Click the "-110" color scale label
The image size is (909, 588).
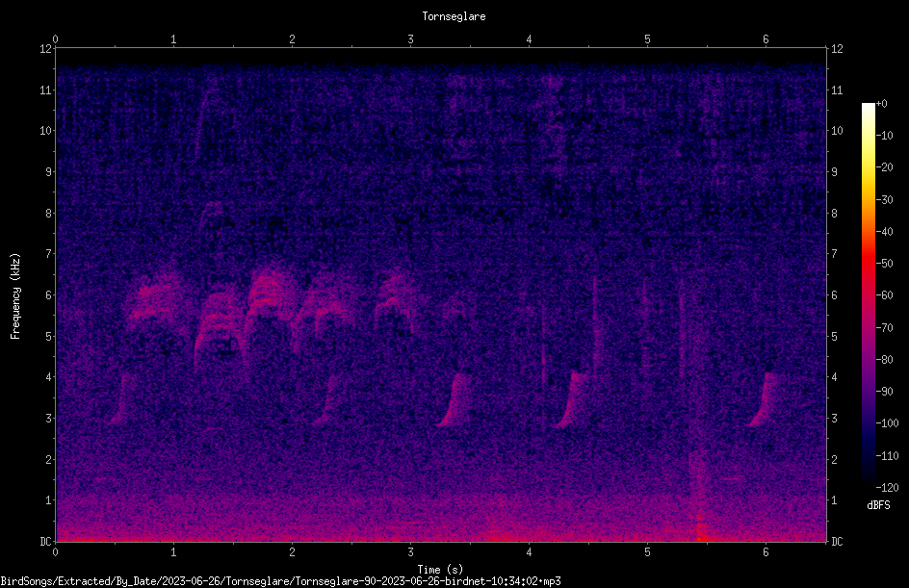tap(887, 456)
